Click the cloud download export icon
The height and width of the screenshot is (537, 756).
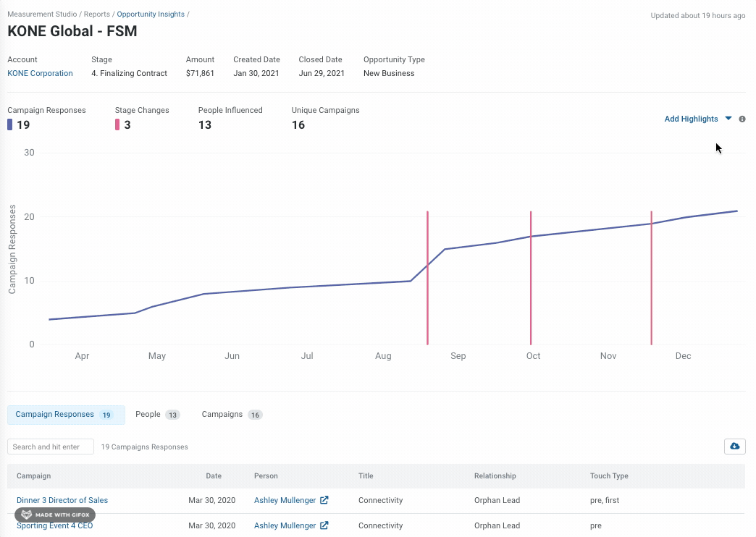[x=735, y=447]
